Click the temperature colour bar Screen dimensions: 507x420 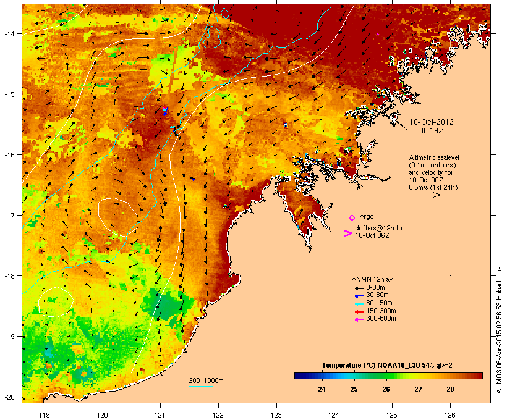pos(388,376)
